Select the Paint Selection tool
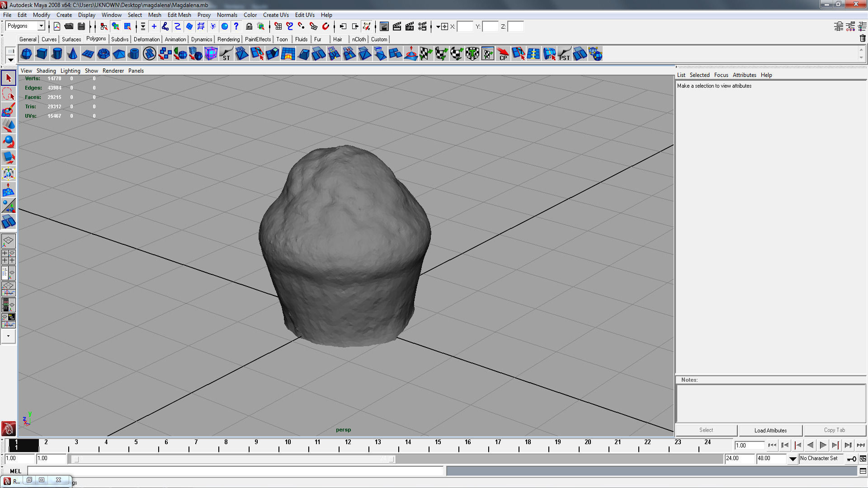 point(8,110)
